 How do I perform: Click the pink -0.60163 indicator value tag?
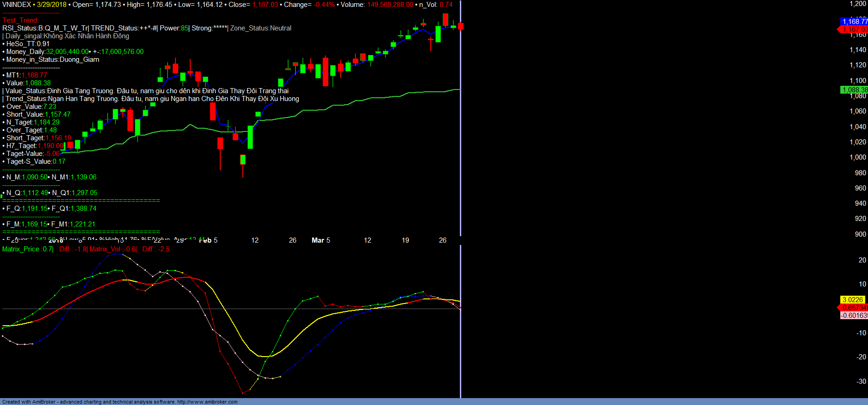point(854,316)
